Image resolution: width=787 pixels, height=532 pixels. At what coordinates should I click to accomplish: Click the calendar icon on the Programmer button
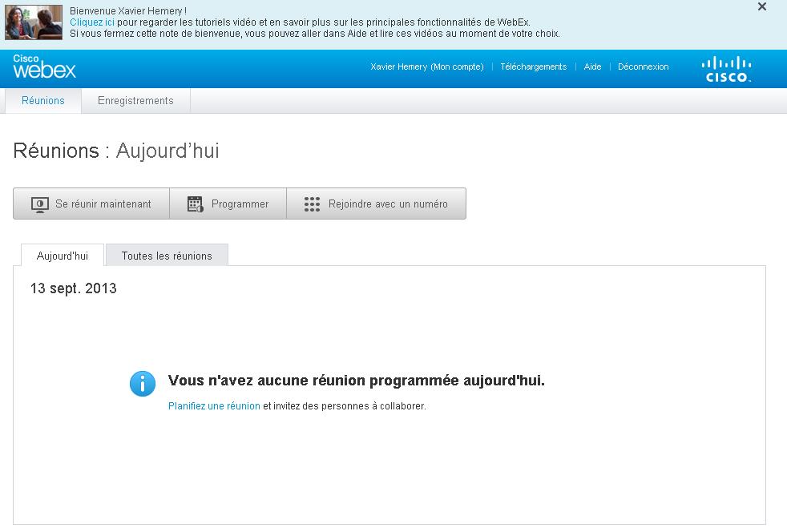[x=196, y=204]
